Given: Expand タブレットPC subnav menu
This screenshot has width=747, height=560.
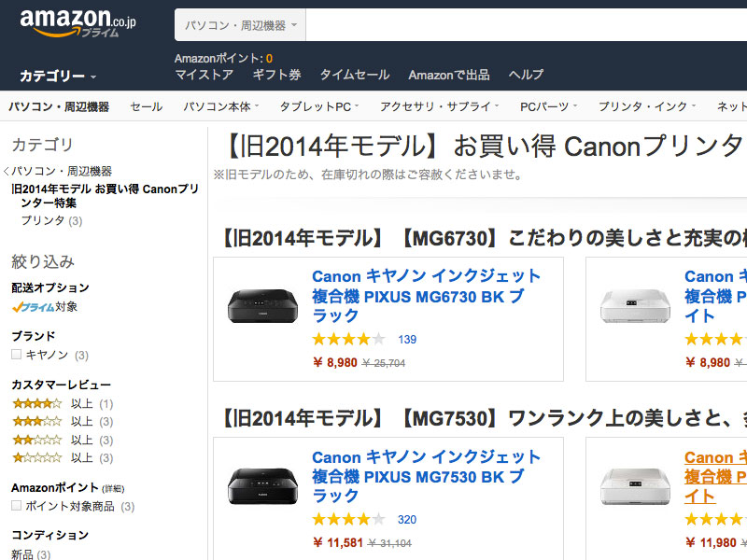Looking at the screenshot, I should pos(319,106).
